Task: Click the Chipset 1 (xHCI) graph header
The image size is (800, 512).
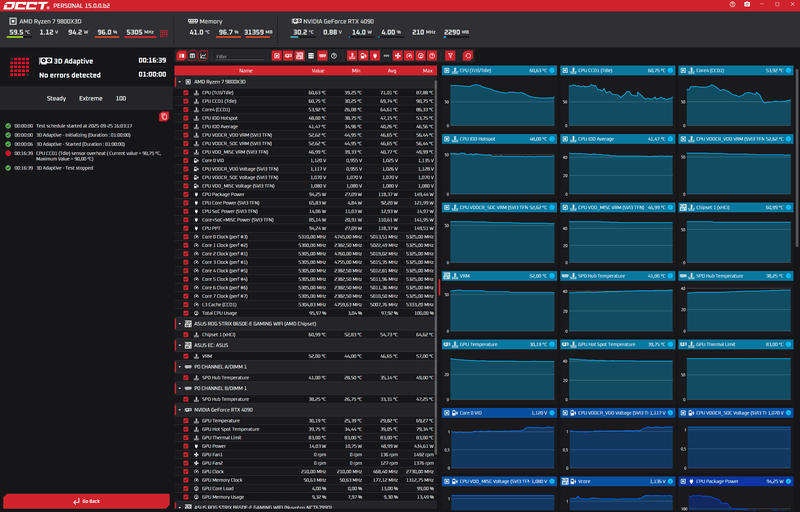Action: [x=736, y=208]
